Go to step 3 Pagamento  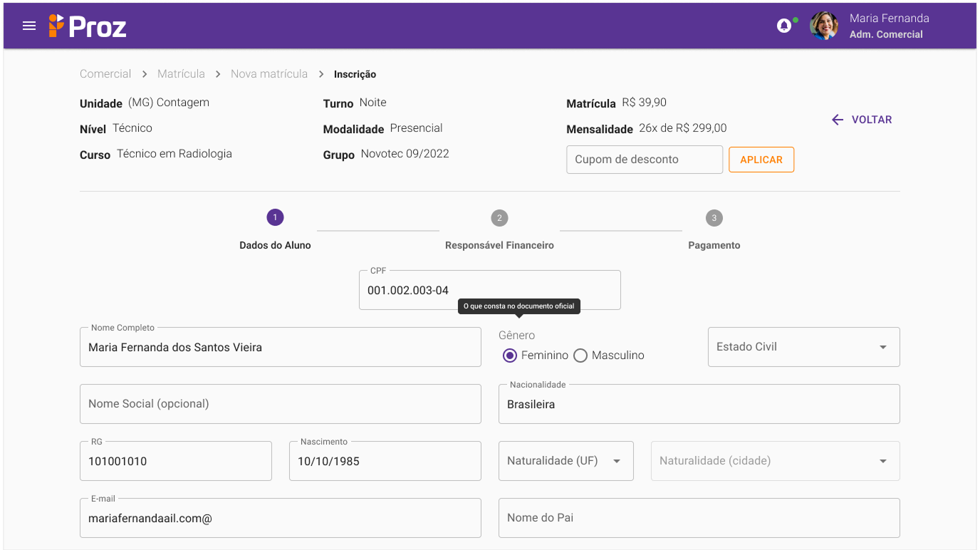[714, 218]
